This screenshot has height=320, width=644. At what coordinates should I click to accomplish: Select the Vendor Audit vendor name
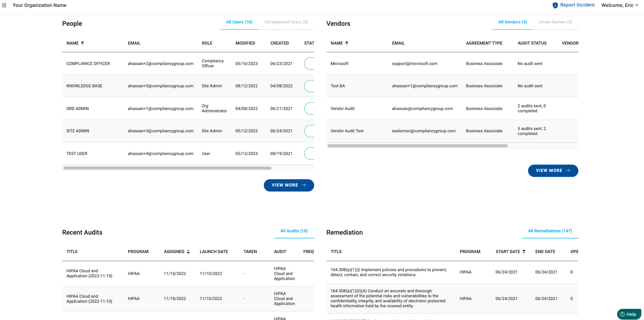coord(343,108)
